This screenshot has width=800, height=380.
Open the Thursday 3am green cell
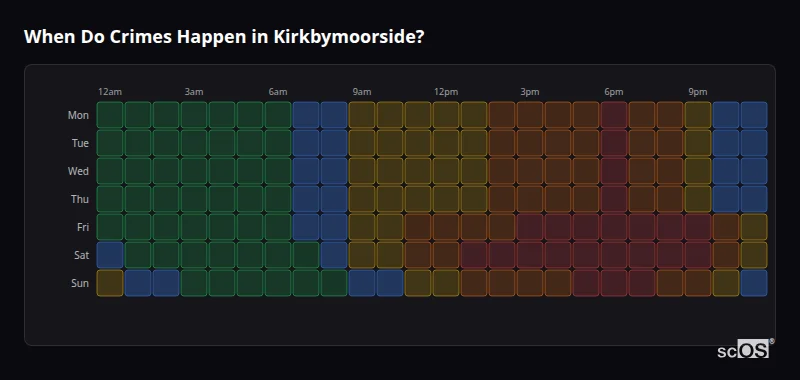tap(194, 199)
